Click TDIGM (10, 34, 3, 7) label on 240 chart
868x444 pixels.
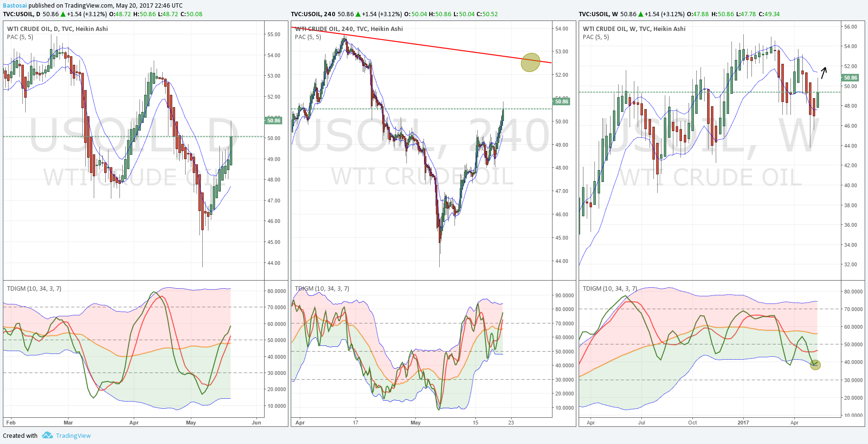coord(322,288)
